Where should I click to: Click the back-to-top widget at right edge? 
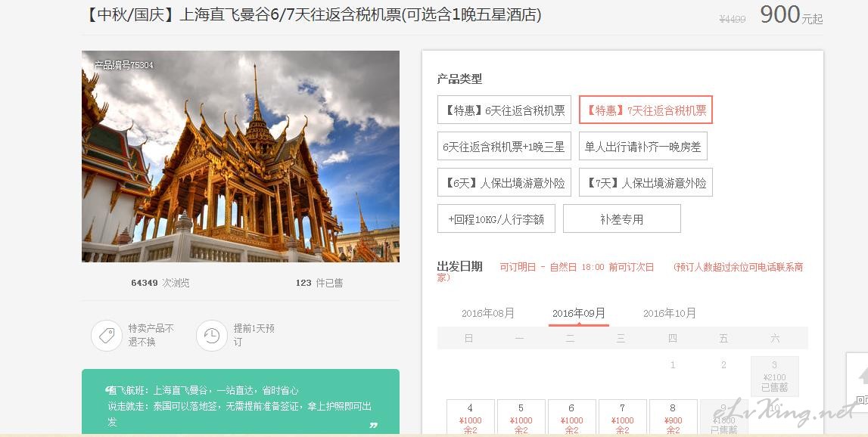[857, 383]
